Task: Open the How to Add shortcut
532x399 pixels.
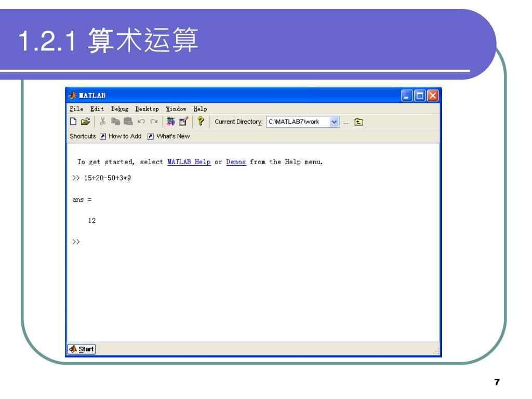Action: pyautogui.click(x=121, y=136)
